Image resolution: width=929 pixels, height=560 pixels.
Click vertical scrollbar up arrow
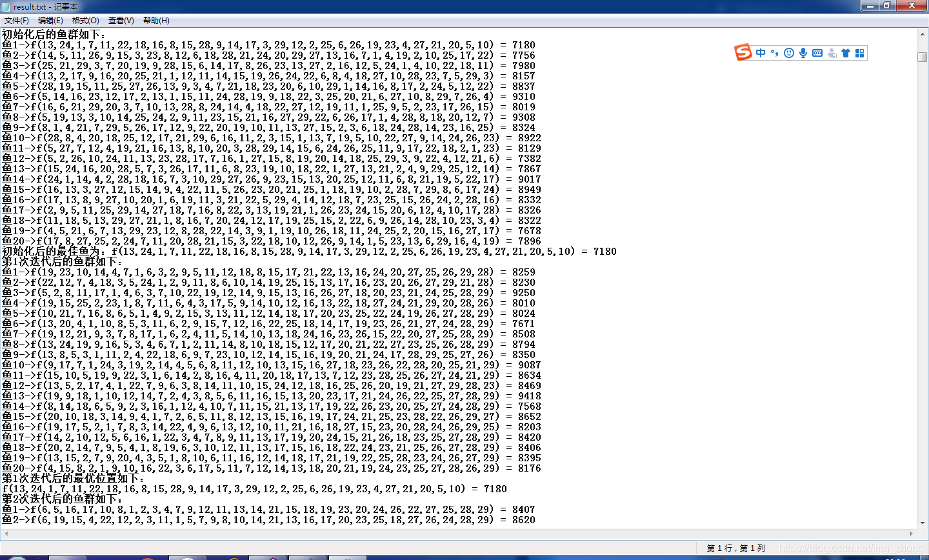[923, 34]
